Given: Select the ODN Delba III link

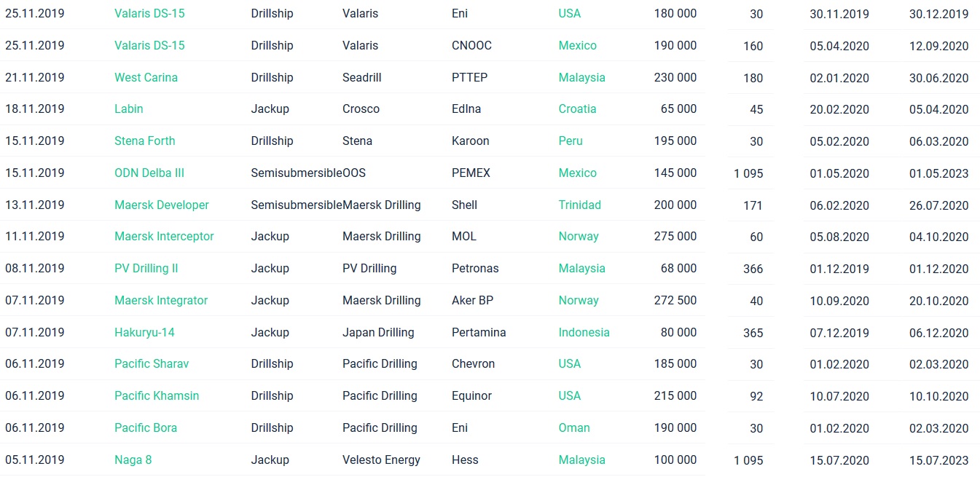Looking at the screenshot, I should 149,173.
